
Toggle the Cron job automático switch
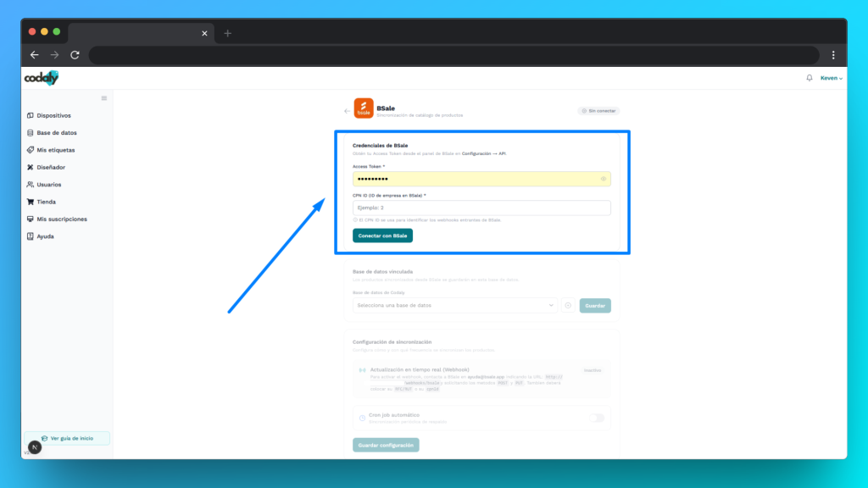(x=597, y=419)
